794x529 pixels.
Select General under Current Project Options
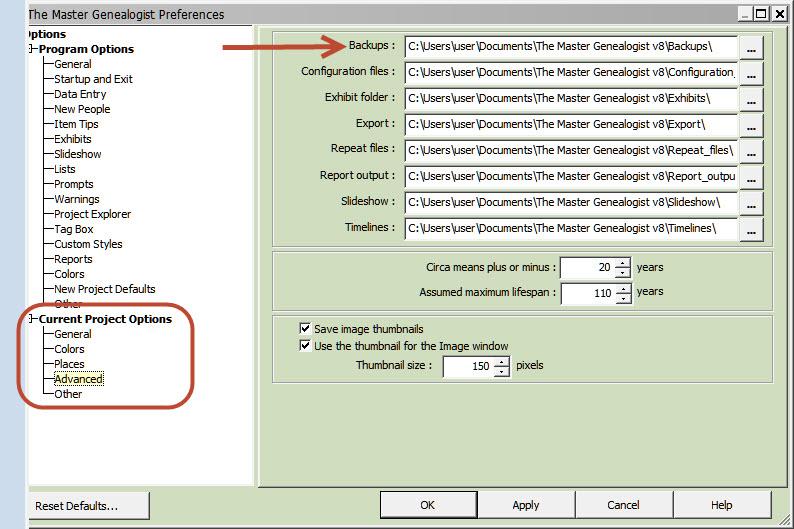(73, 334)
